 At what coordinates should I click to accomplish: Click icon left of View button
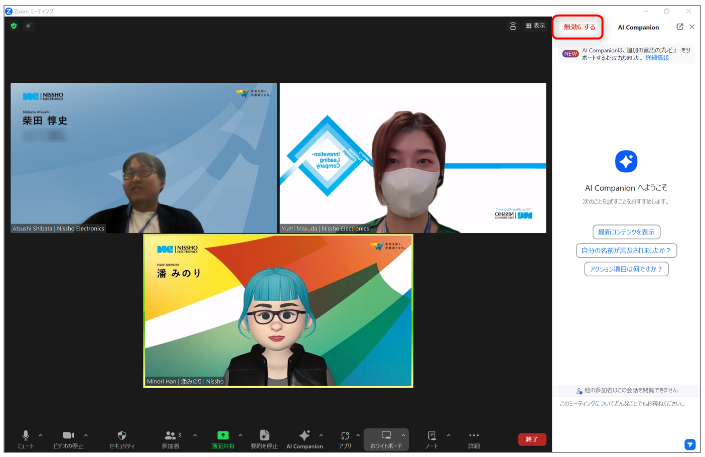(x=513, y=26)
